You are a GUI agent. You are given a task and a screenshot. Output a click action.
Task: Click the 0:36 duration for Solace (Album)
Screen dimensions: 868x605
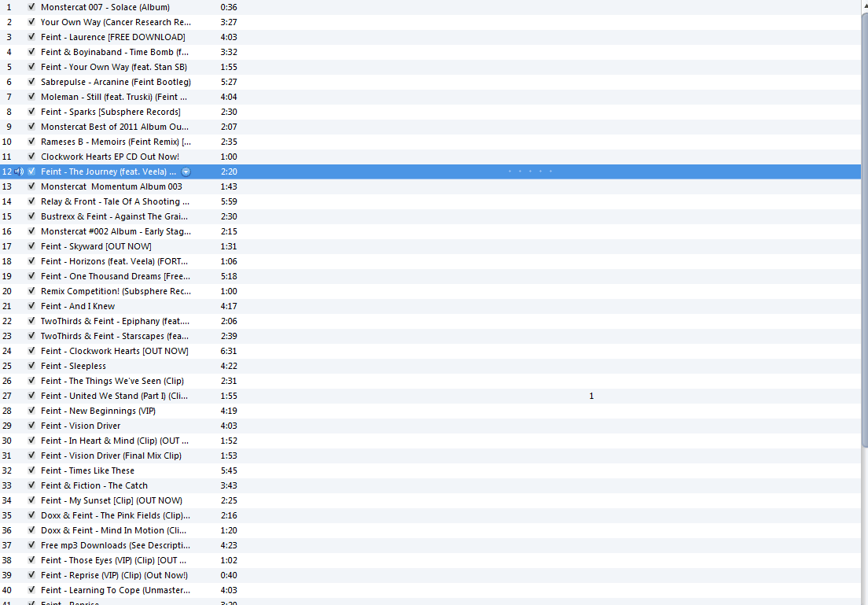click(229, 7)
